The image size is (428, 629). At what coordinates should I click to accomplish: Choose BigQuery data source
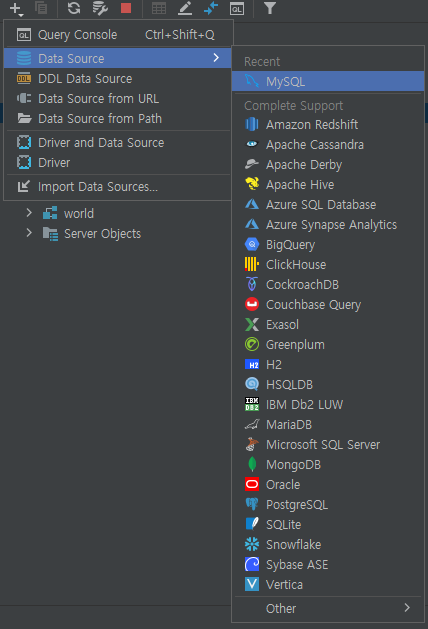coord(328,245)
